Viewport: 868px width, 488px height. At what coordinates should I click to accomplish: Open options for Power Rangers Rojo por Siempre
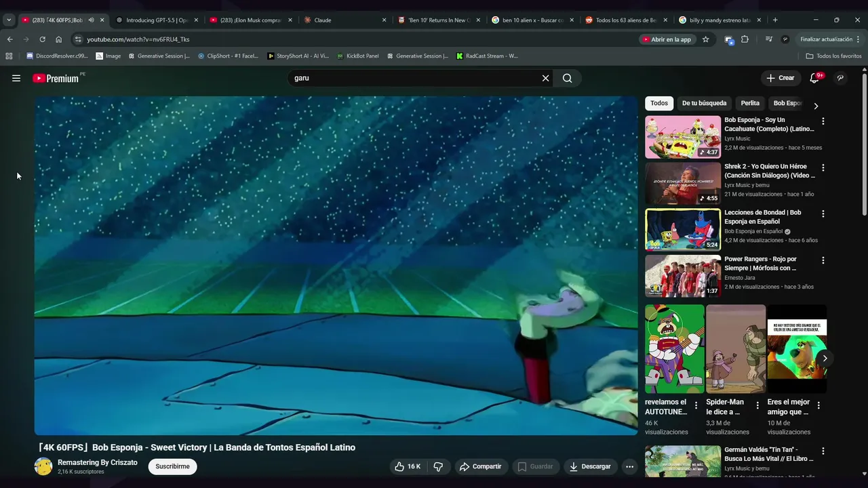coord(823,260)
